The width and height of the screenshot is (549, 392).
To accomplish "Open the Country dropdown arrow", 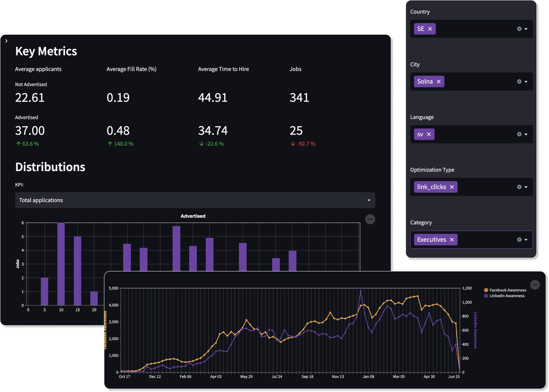I will click(x=526, y=29).
